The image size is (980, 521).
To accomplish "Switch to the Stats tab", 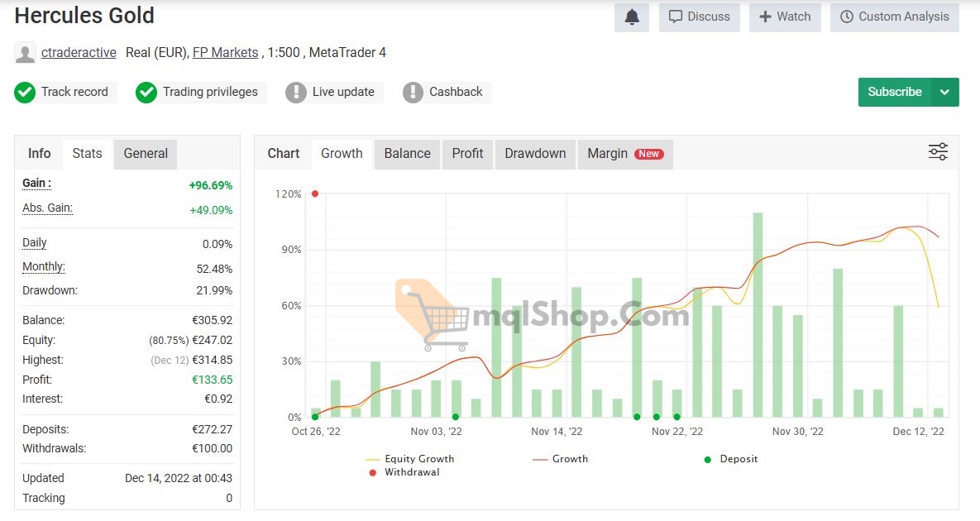I will coord(87,153).
